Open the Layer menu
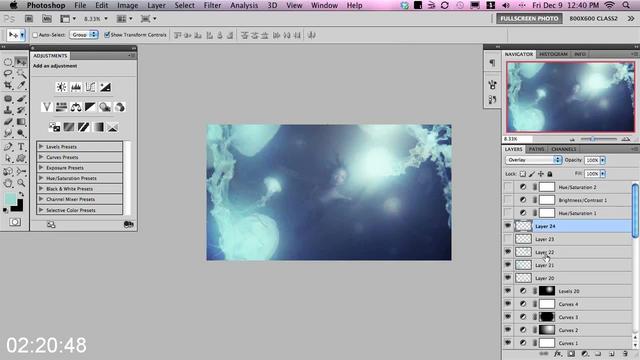Image resolution: width=640 pixels, height=360 pixels. pyautogui.click(x=156, y=5)
